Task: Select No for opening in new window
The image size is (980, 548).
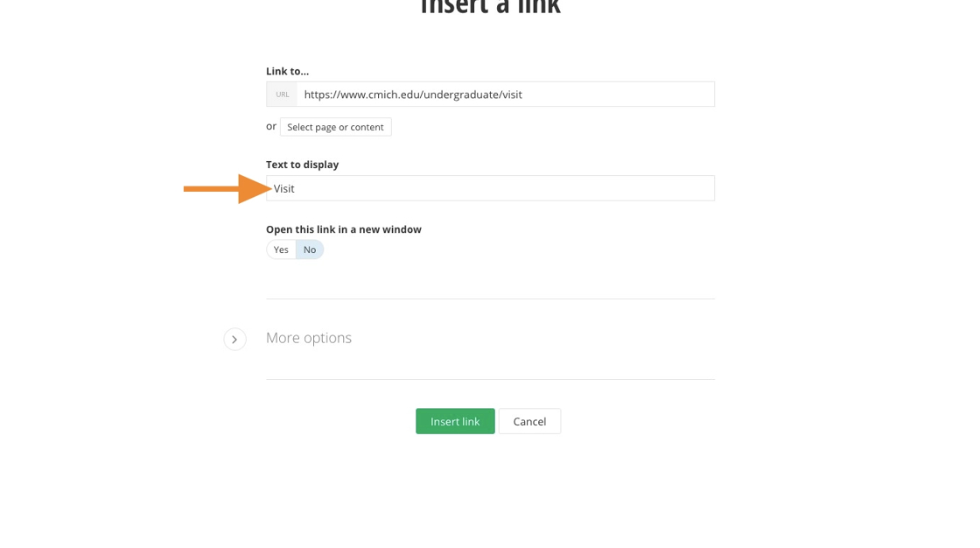Action: pos(310,249)
